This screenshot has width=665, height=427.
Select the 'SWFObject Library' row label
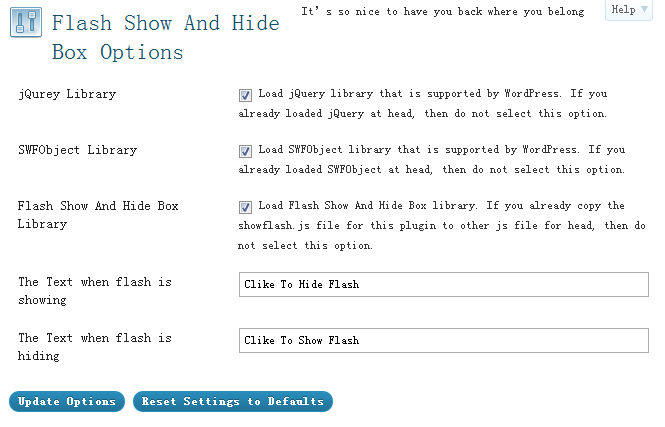point(78,150)
